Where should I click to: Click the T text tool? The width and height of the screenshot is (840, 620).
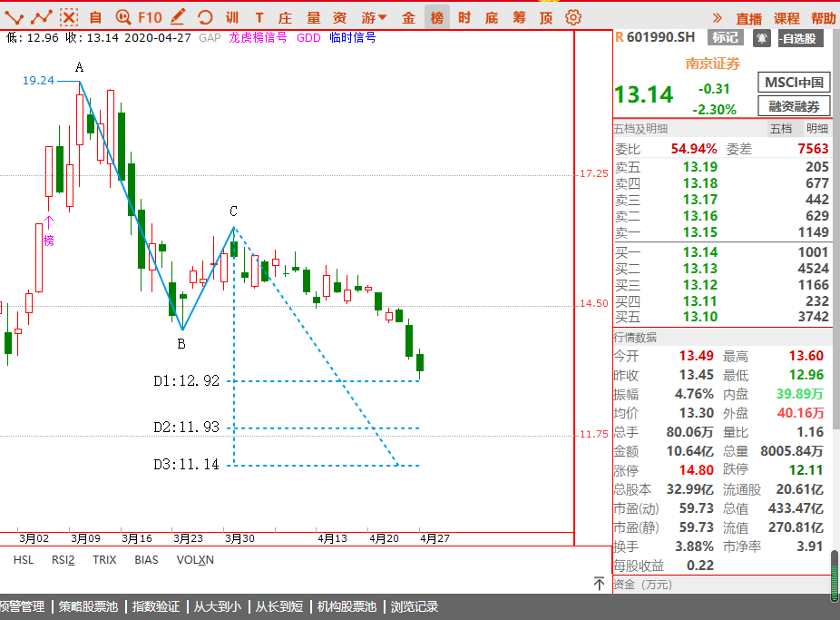tap(259, 17)
